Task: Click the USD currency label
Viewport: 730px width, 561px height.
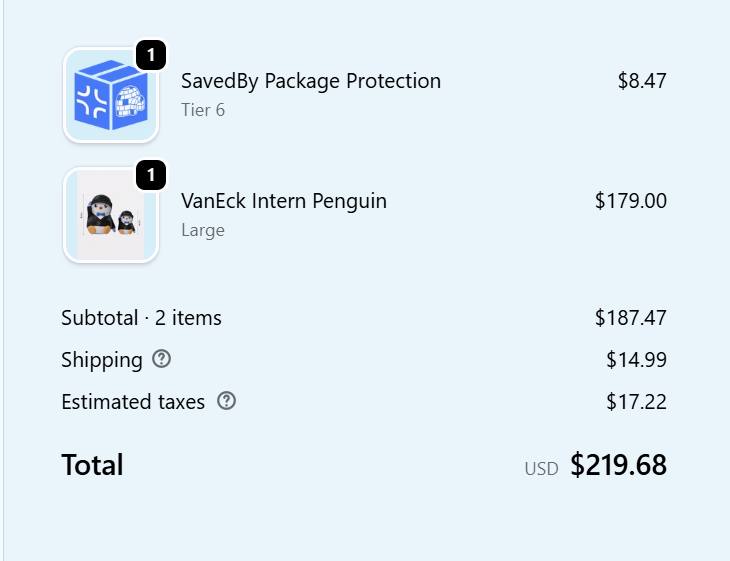Action: (x=541, y=468)
